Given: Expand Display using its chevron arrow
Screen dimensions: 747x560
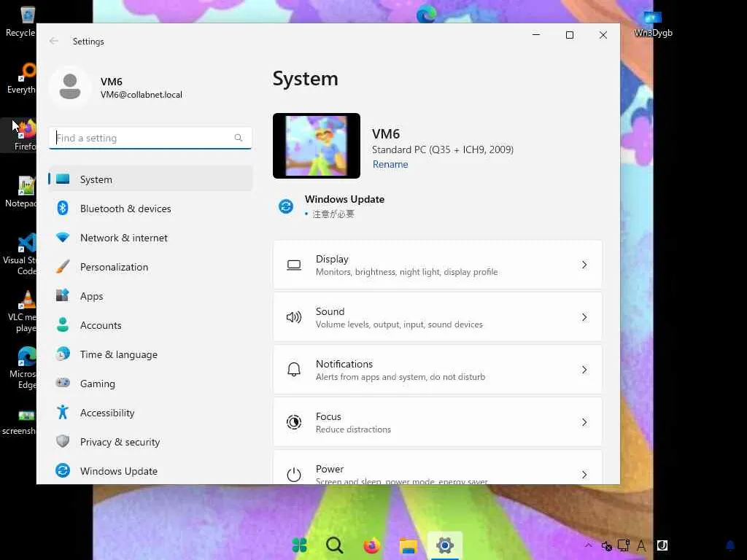Looking at the screenshot, I should click(584, 265).
